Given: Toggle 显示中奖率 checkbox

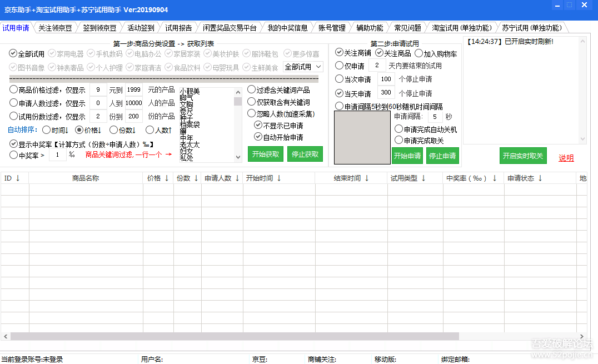Looking at the screenshot, I should tap(82, 144).
